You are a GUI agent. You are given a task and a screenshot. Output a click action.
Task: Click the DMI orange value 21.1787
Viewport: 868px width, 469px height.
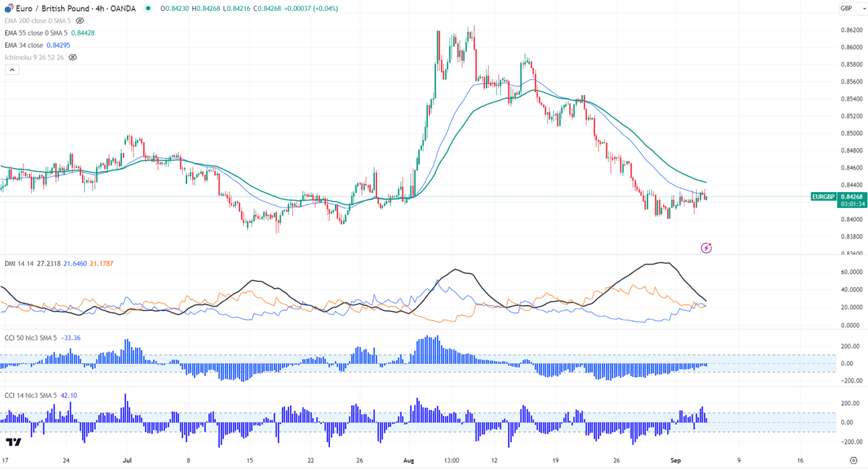[102, 264]
